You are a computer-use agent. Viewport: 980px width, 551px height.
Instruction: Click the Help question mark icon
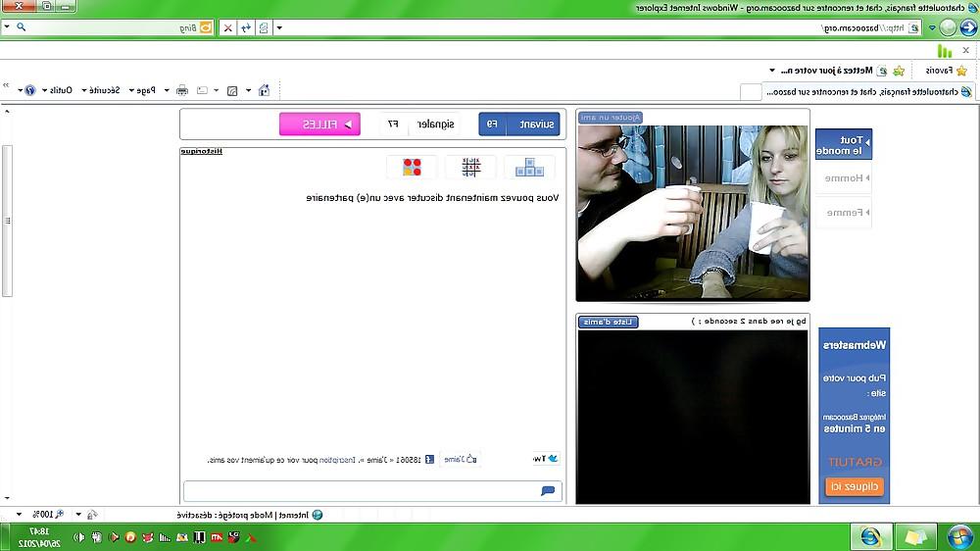point(28,90)
